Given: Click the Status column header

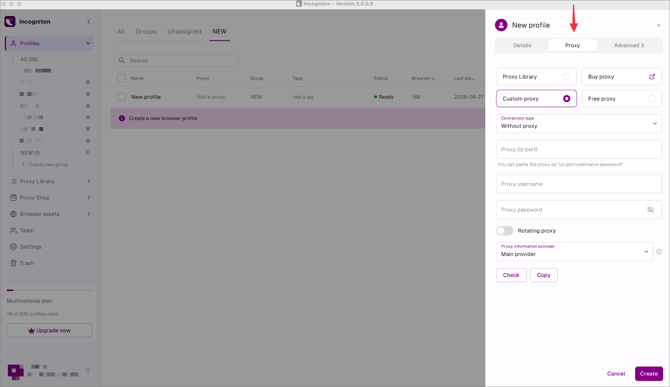Looking at the screenshot, I should 380,78.
